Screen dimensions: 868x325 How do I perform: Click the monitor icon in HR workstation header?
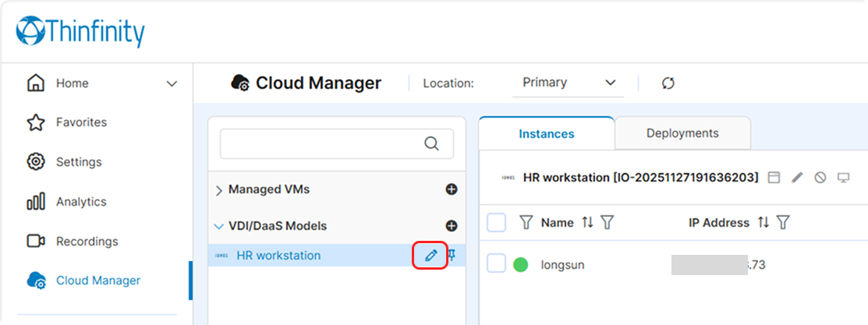[x=843, y=178]
